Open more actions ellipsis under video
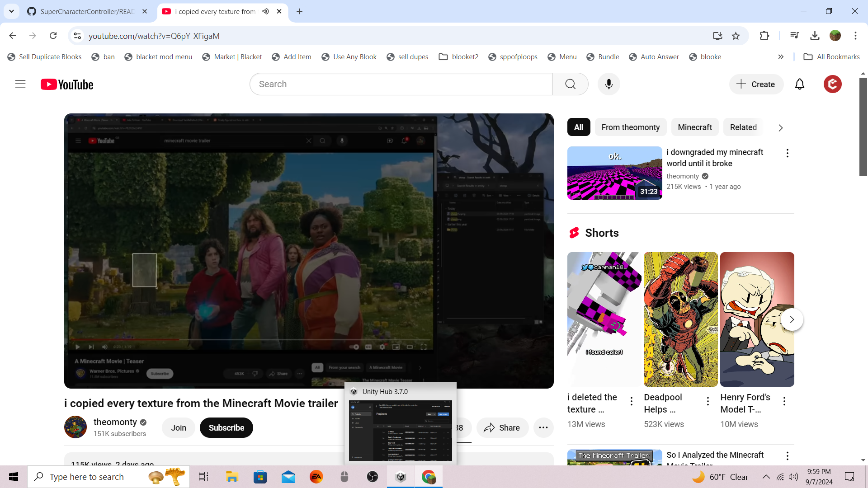The image size is (868, 488). pos(543,427)
